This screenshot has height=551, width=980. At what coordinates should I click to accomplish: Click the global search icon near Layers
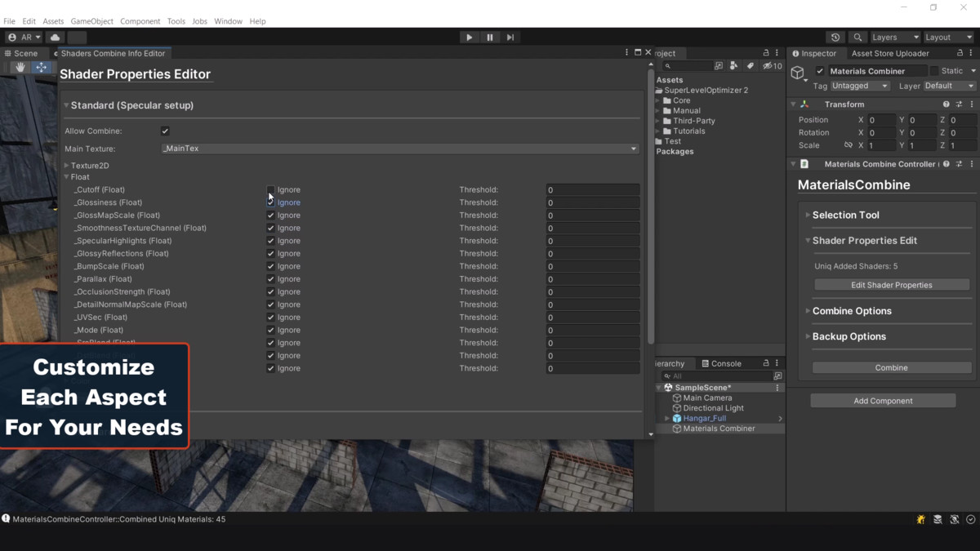[857, 37]
